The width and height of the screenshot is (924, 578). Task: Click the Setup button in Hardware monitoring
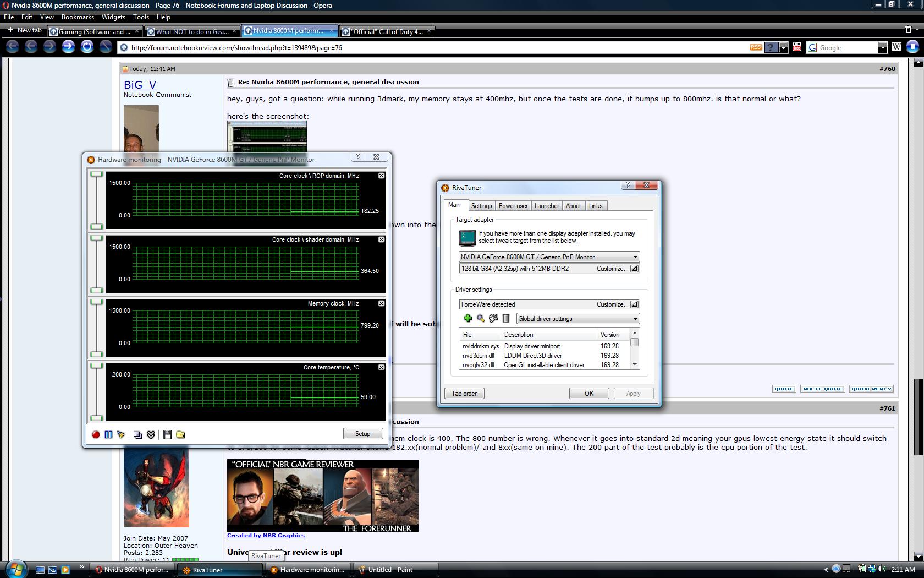tap(363, 434)
